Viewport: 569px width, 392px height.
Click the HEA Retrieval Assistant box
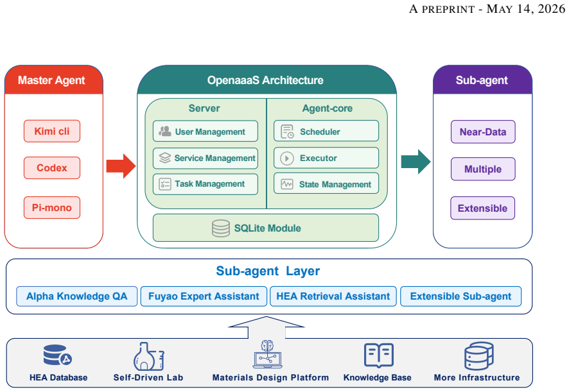coord(333,296)
